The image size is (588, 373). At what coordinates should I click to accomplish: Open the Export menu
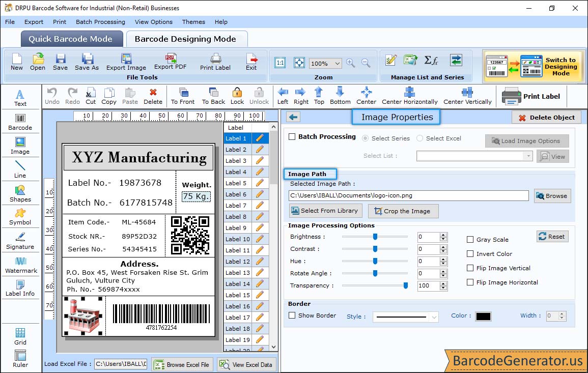click(34, 22)
